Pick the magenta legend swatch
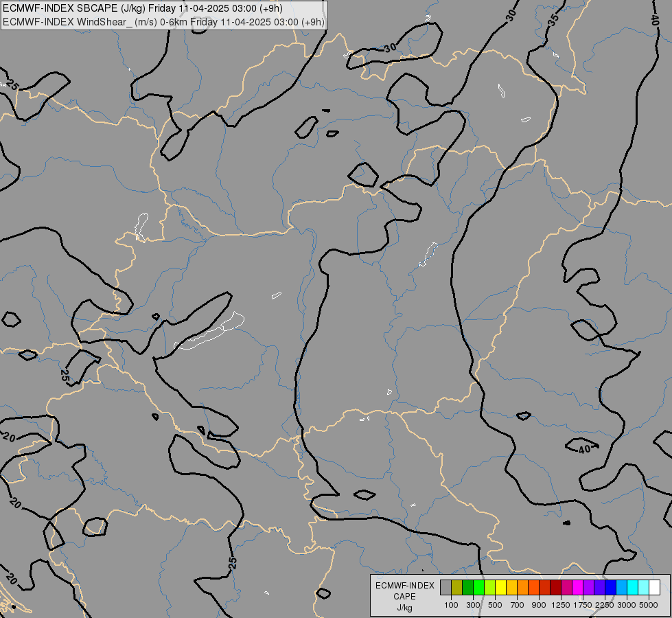This screenshot has height=618, width=672. (x=577, y=587)
